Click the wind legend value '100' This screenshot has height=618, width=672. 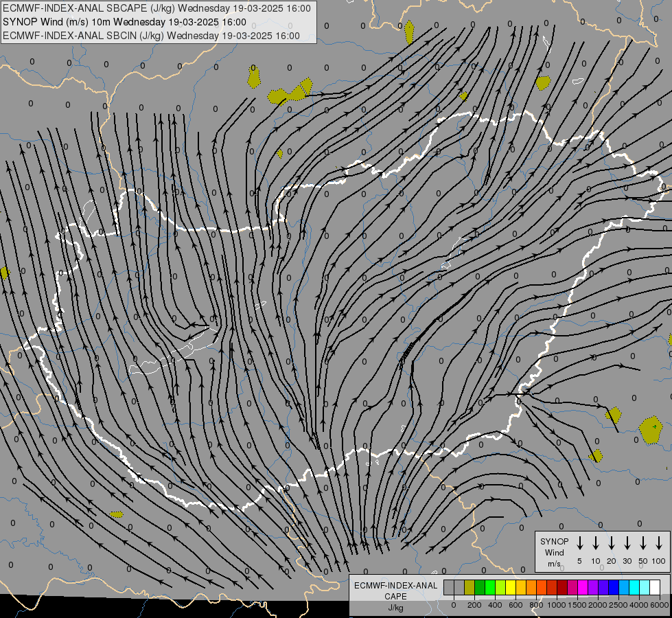659,561
